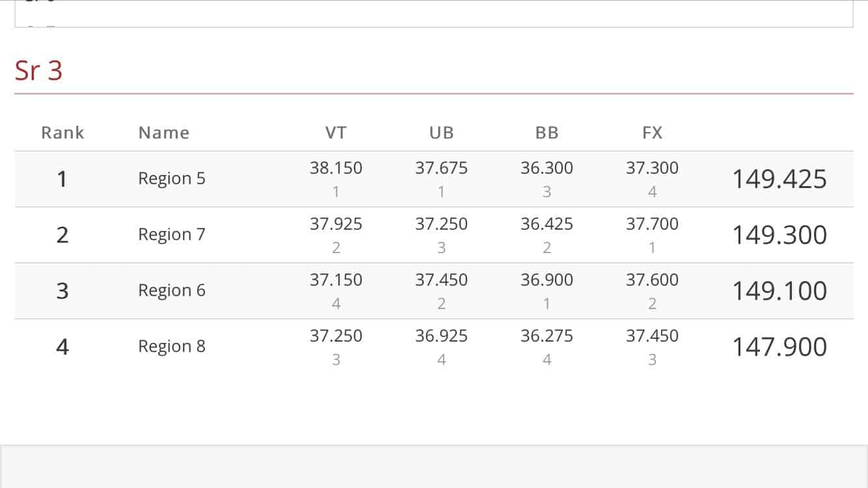Select the Region 6 row name
Screen dimensions: 868x488
tap(172, 291)
